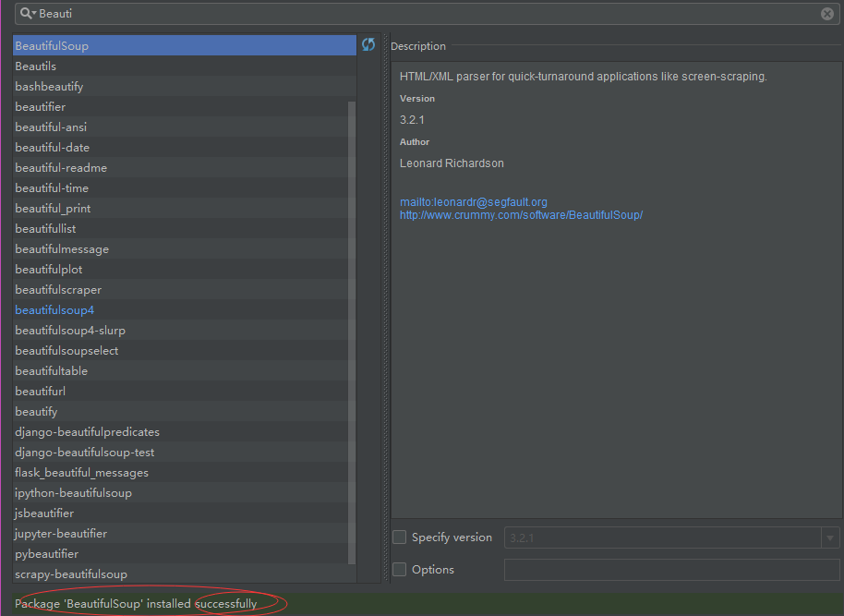
Task: Open the crummy.com BeautifulSoup link
Action: (521, 215)
